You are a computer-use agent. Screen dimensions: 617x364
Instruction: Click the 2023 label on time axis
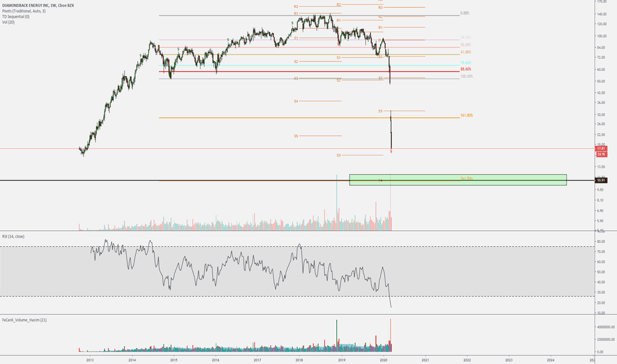509,359
